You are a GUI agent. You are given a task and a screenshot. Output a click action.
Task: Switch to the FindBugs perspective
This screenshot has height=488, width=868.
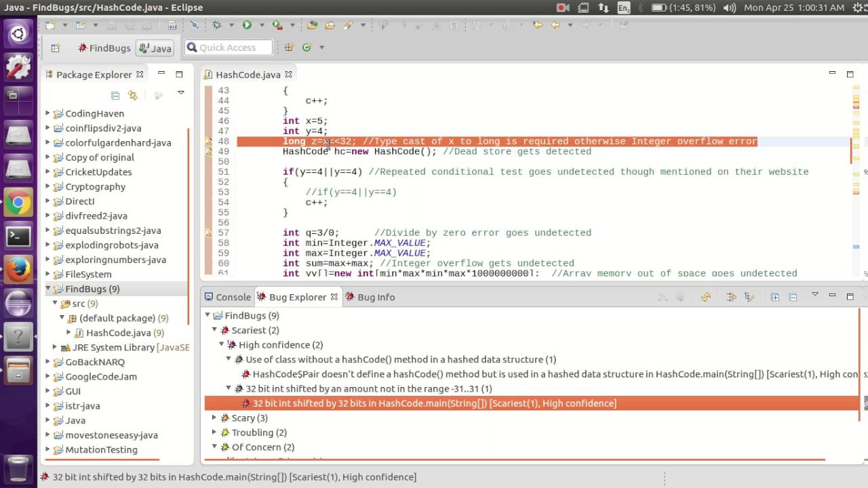point(103,48)
